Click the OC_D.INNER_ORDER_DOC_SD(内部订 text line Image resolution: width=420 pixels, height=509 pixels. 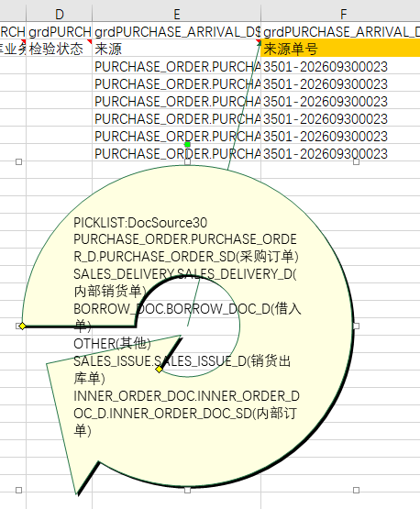(185, 414)
